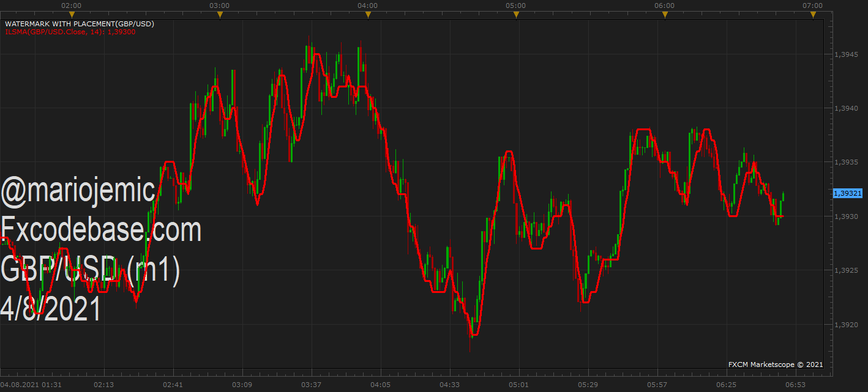
Task: Click the 1,3940 price axis label
Action: point(845,109)
